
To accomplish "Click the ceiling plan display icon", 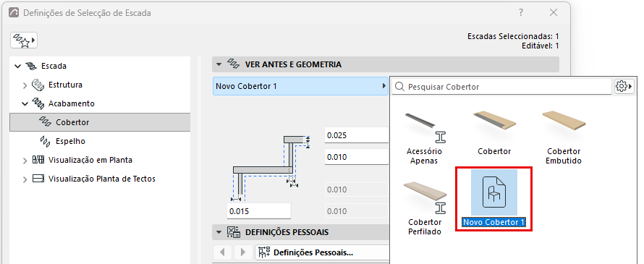I will tap(38, 179).
